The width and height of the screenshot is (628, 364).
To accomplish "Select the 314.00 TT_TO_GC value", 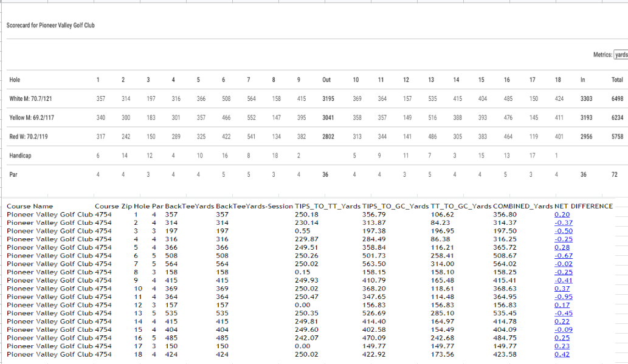I will point(442,264).
